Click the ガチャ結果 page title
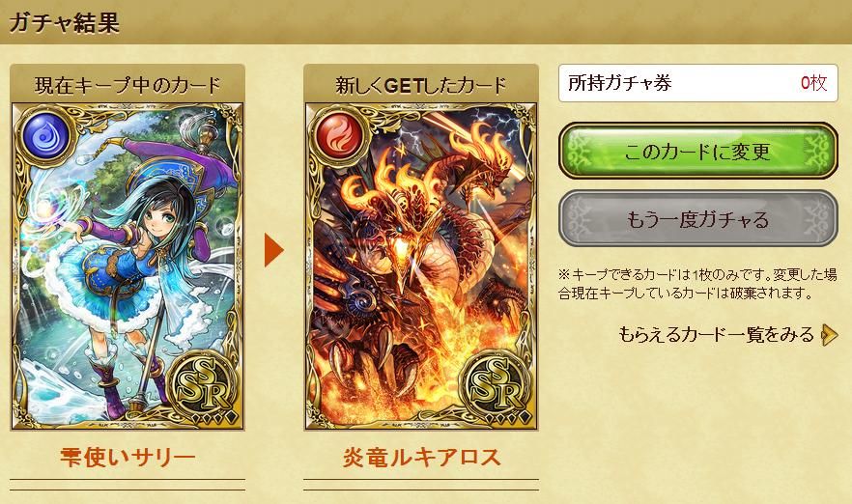The width and height of the screenshot is (852, 504). (64, 23)
